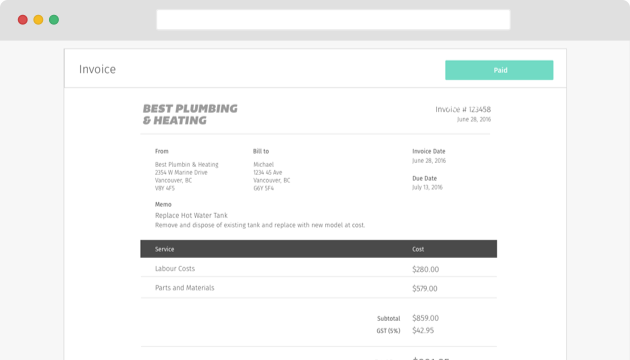Click the green maximize window button
The height and width of the screenshot is (360, 630).
[x=54, y=20]
